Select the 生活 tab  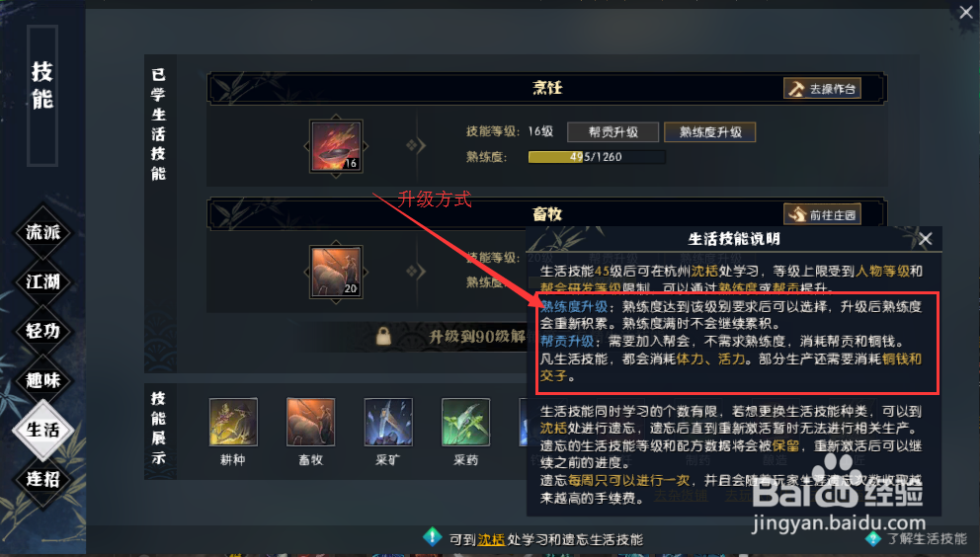click(x=42, y=430)
